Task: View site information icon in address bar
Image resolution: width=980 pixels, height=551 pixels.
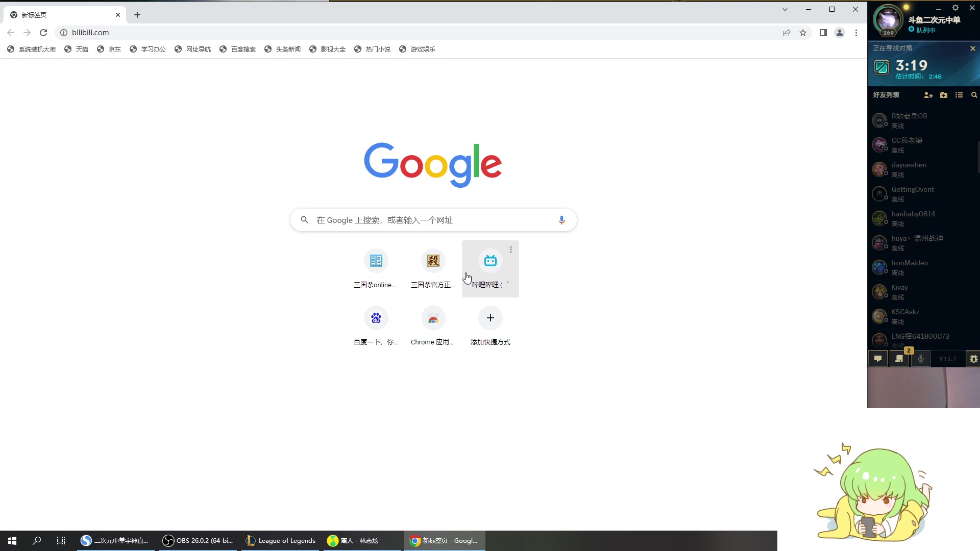Action: click(64, 33)
